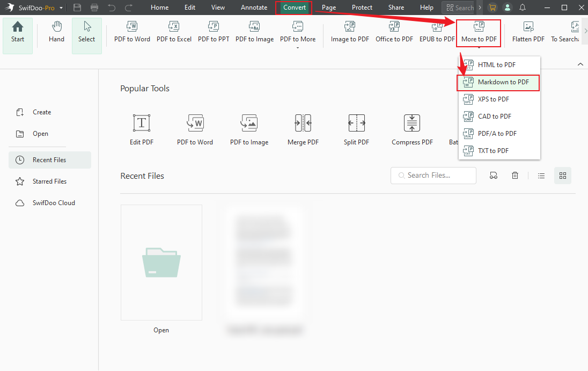Open the Protect menu
Image resolution: width=588 pixels, height=371 pixels.
[x=362, y=8]
